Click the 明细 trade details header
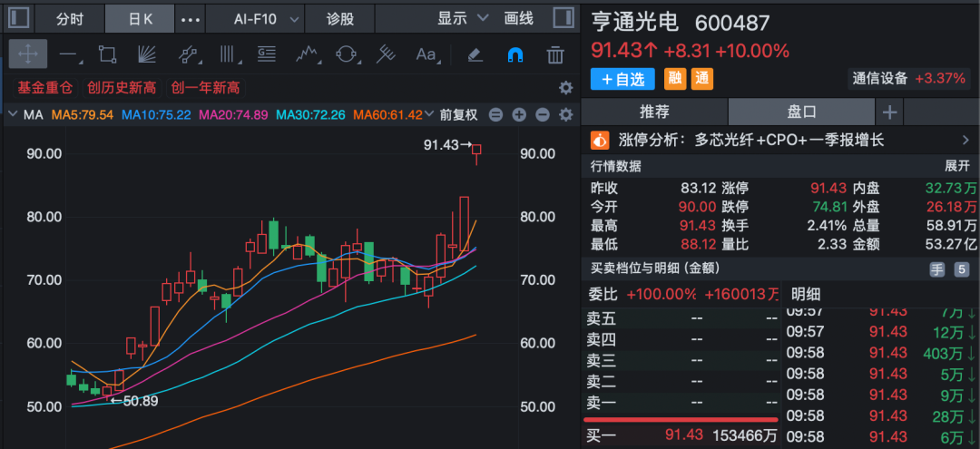 (x=806, y=294)
